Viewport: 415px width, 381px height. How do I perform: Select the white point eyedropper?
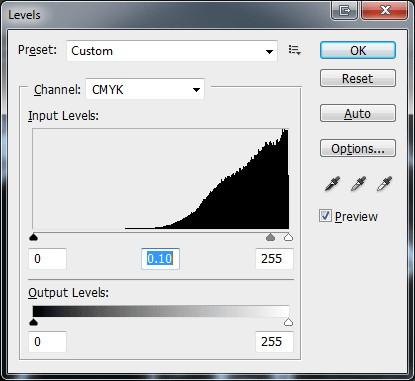pyautogui.click(x=384, y=184)
